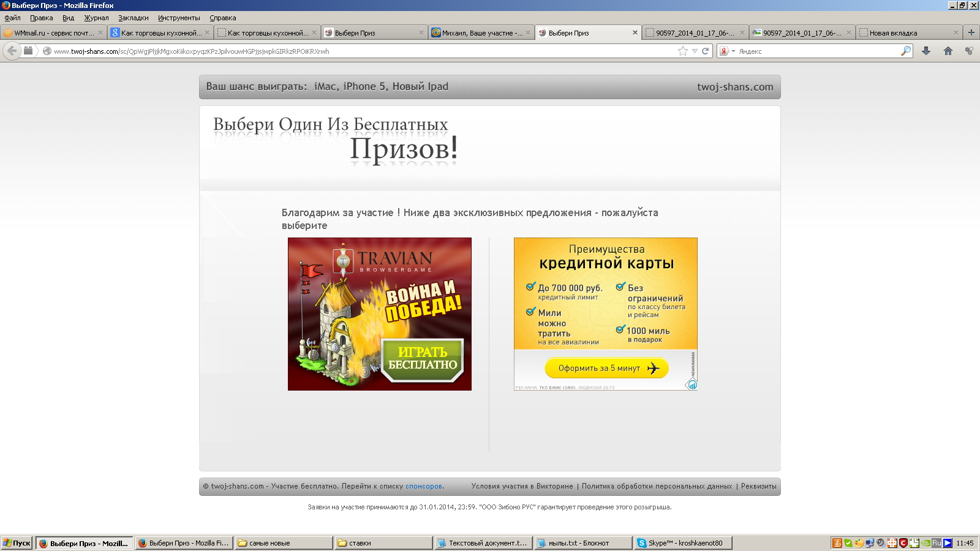
Task: Go to the home page via house icon
Action: 948,51
